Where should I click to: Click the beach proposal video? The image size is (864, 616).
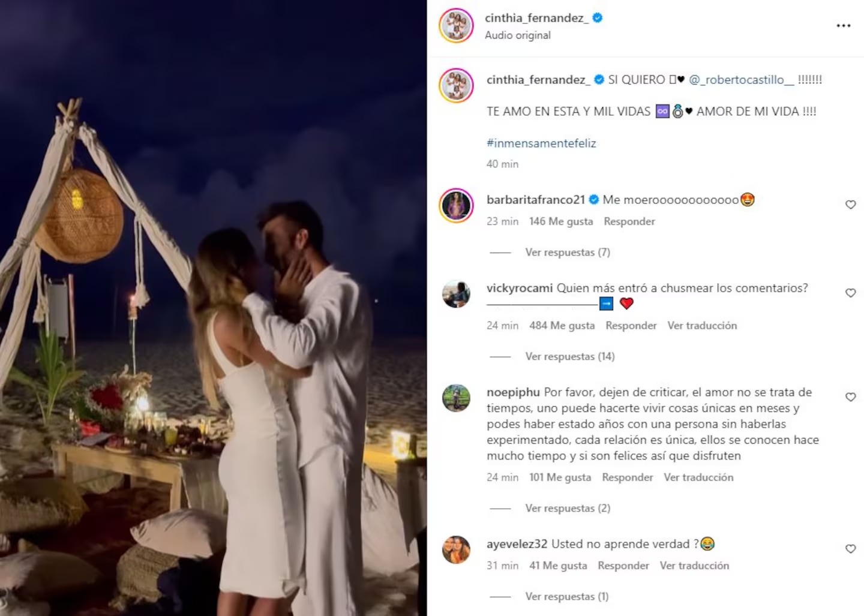pos(213,308)
